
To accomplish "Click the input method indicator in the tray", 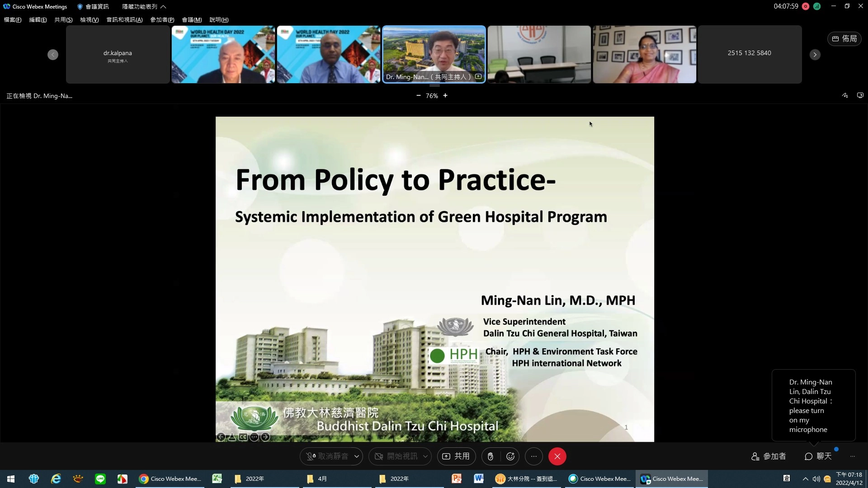I will point(787,479).
